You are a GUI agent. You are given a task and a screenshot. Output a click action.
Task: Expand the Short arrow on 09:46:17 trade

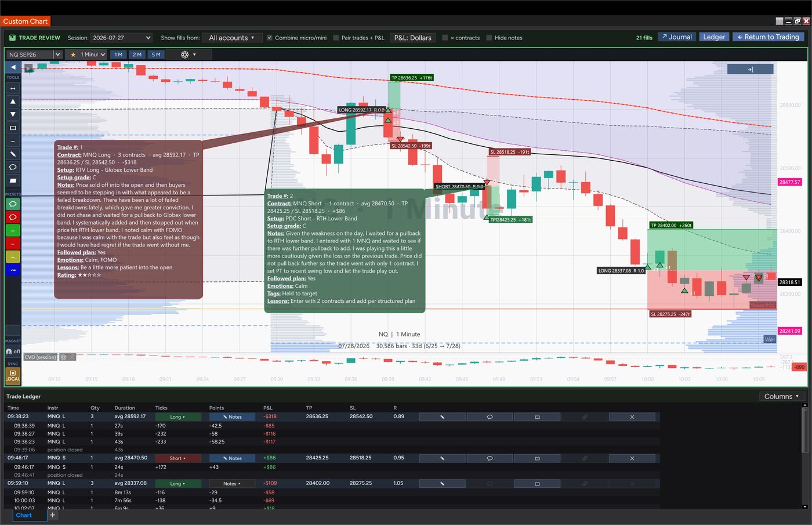point(178,458)
